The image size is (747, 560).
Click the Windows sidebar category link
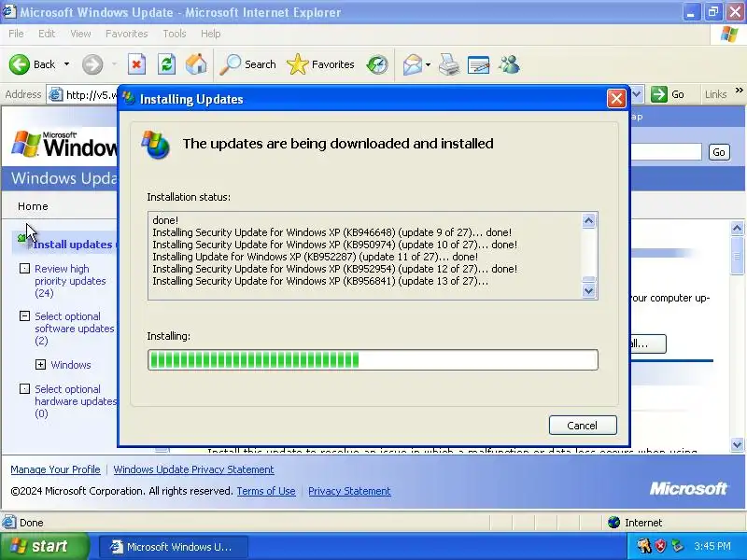tap(71, 365)
